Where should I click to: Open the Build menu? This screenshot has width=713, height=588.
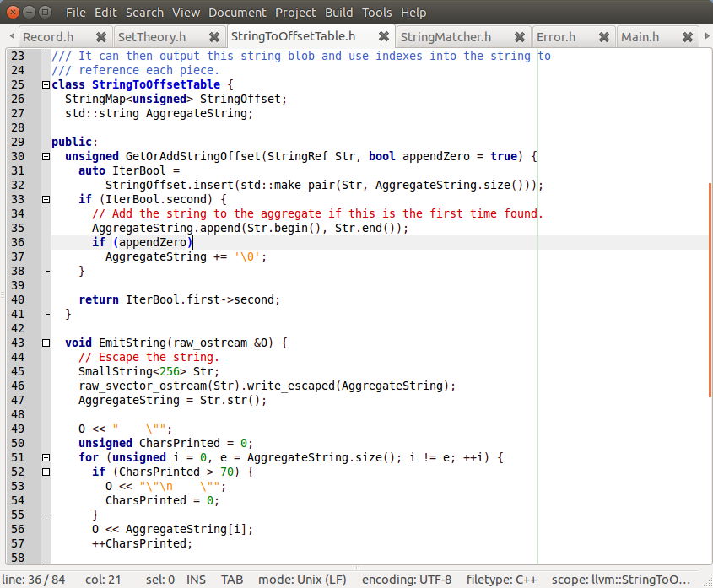pyautogui.click(x=338, y=13)
